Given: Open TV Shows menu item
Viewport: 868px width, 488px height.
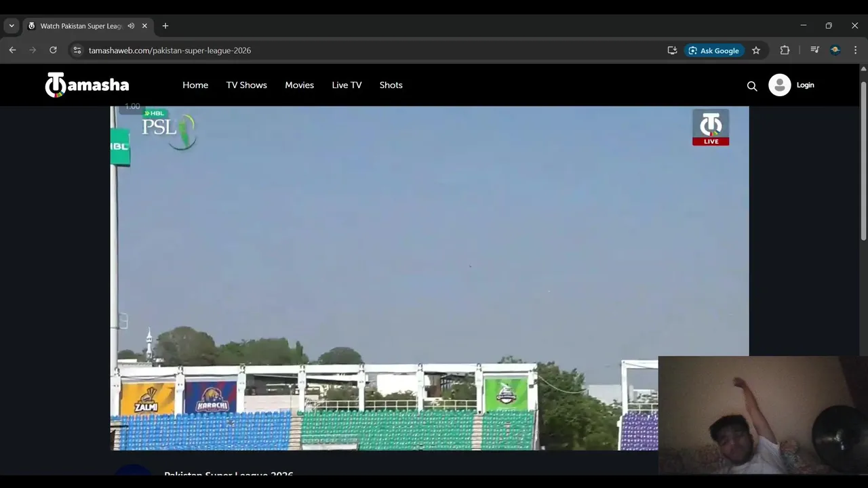Looking at the screenshot, I should point(246,85).
